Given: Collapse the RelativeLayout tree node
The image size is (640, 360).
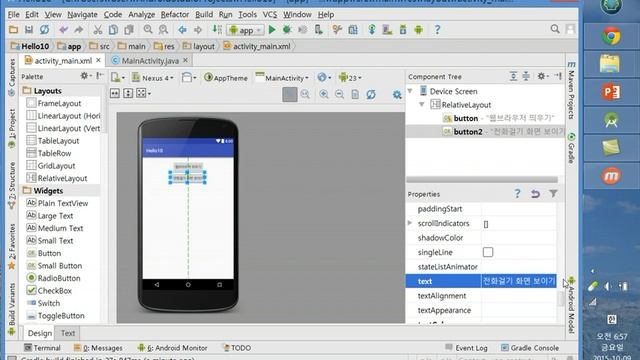Looking at the screenshot, I should pyautogui.click(x=422, y=104).
